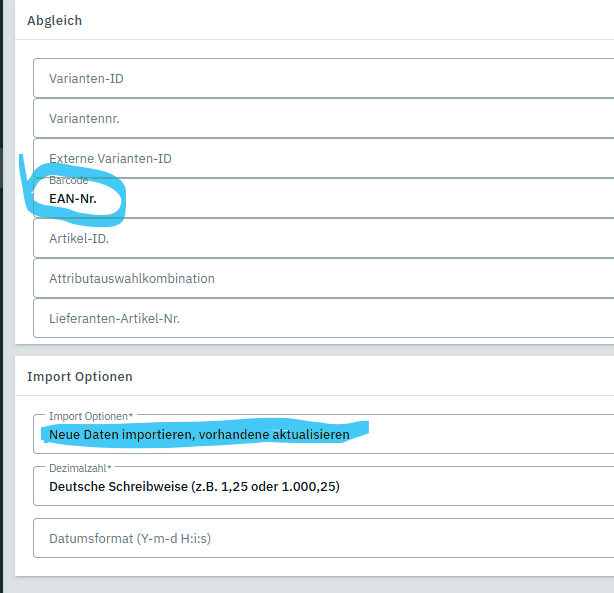Image resolution: width=614 pixels, height=593 pixels.
Task: Click the small Barcode floating label
Action: pos(69,181)
